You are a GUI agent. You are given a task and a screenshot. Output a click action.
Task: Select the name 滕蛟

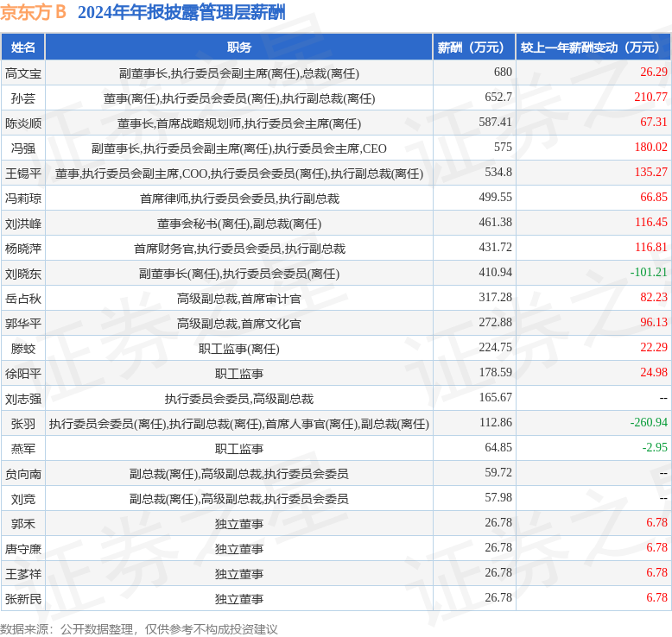coord(23,349)
